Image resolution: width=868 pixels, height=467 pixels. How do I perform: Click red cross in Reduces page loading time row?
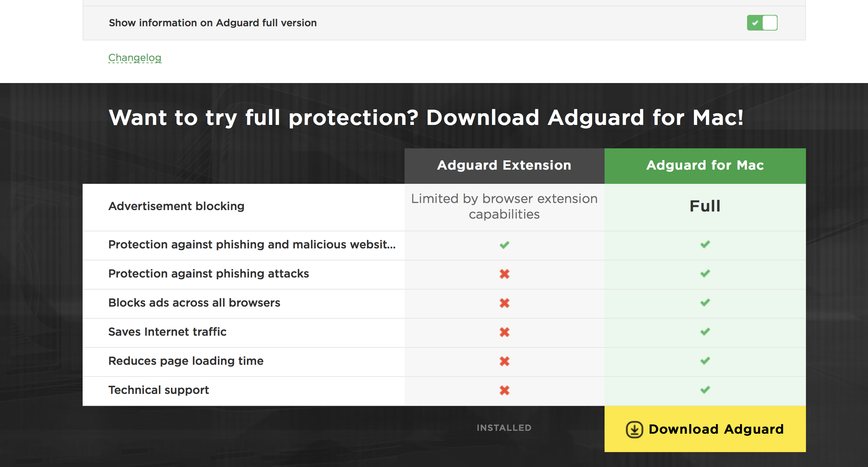click(x=504, y=361)
